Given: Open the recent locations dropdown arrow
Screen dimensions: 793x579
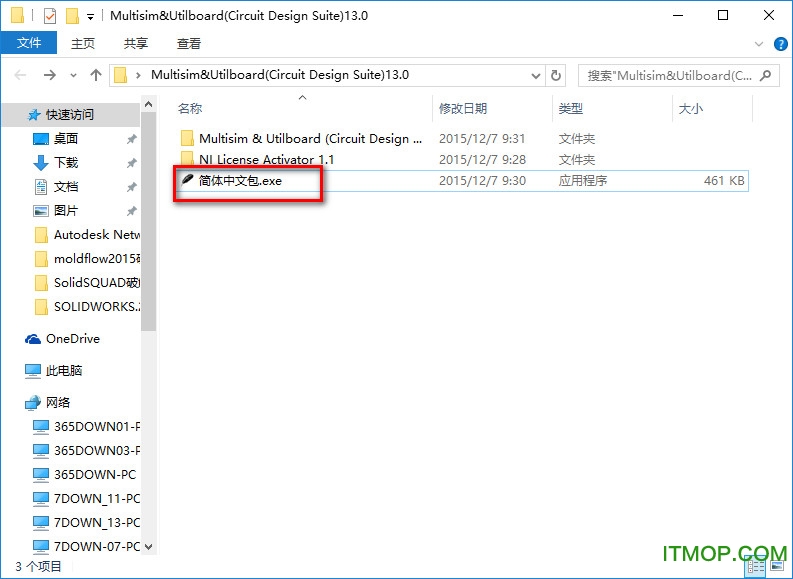Looking at the screenshot, I should click(x=73, y=76).
